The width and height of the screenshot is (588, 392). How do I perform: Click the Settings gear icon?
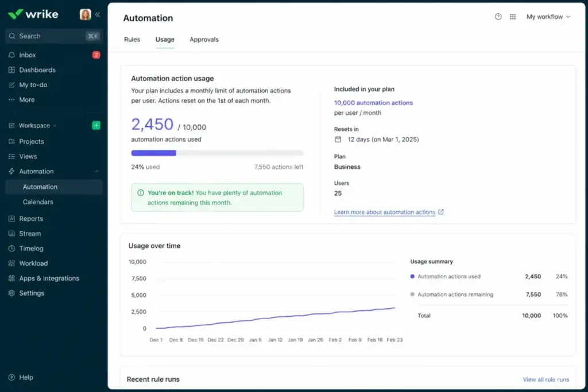[11, 293]
